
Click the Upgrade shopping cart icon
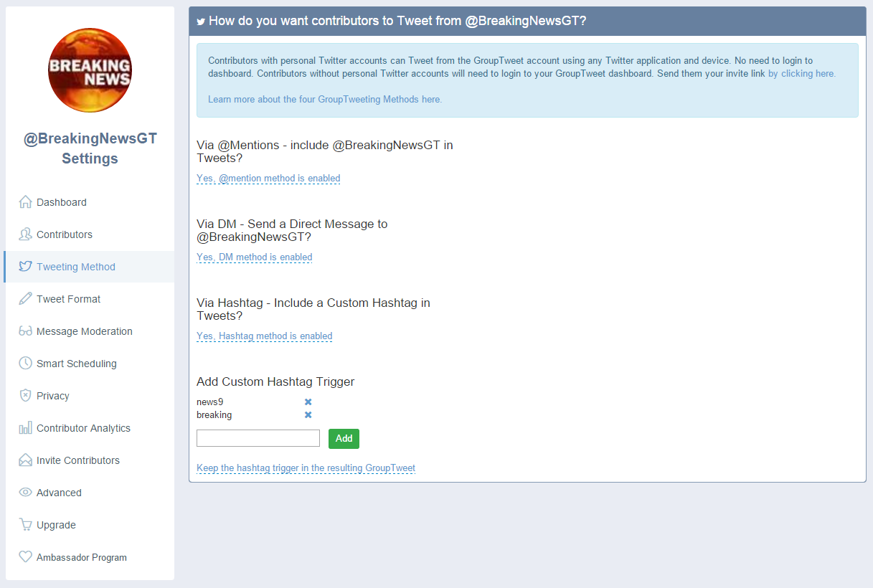[25, 524]
